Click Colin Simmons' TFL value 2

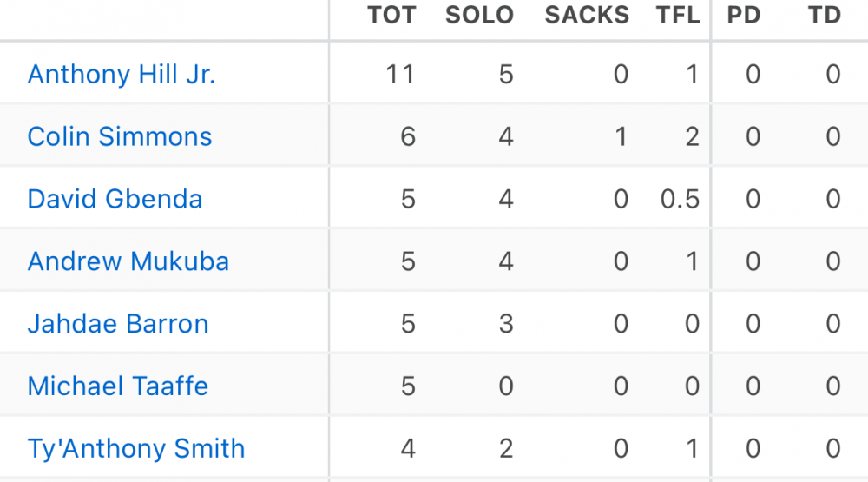pos(692,137)
